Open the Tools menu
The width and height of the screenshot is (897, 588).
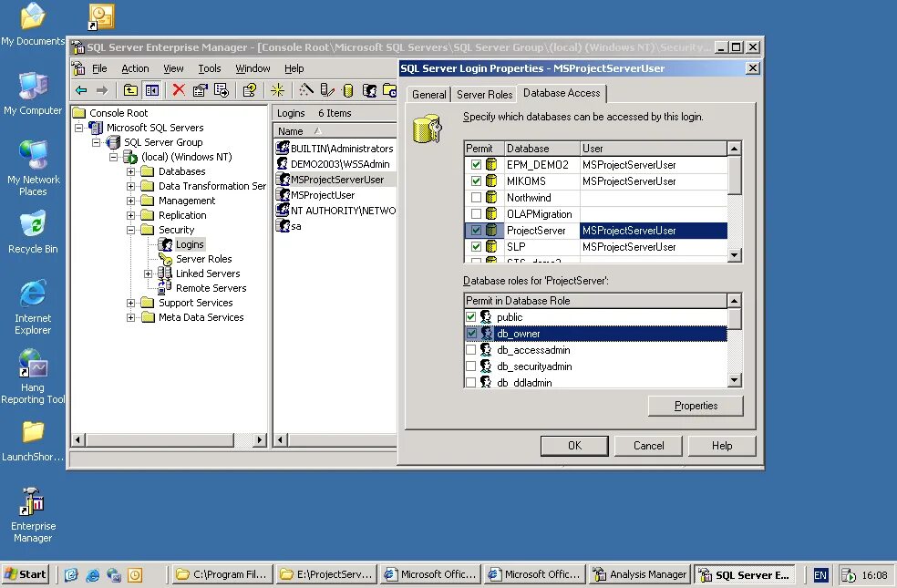click(x=210, y=68)
